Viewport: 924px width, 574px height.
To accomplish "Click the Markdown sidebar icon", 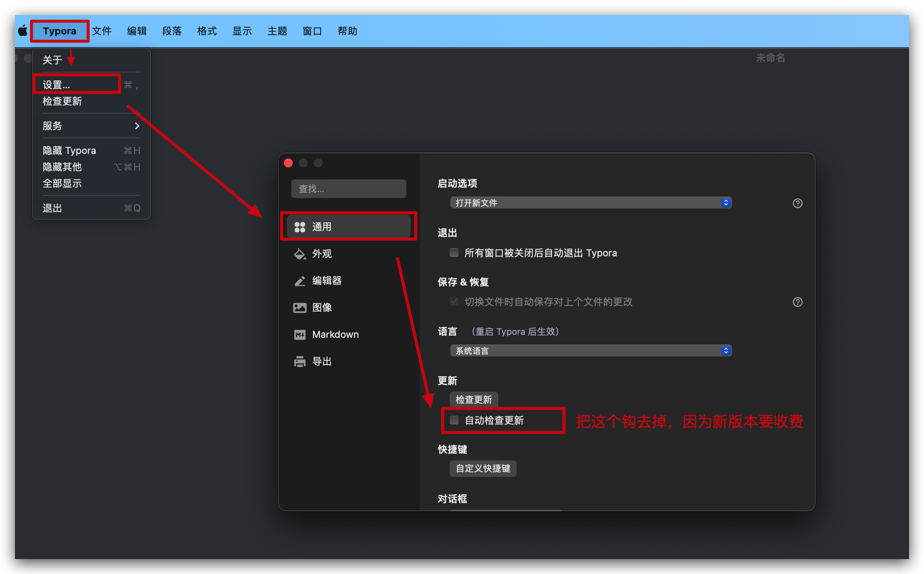I will 300,334.
